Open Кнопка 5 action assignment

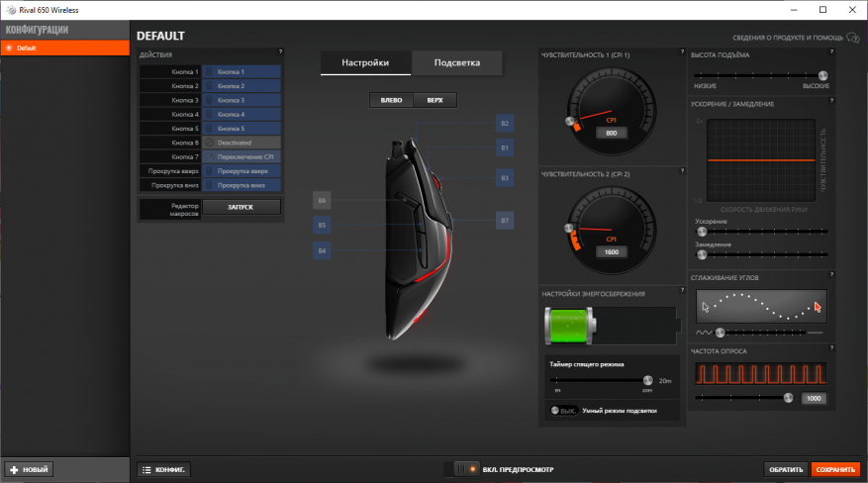click(241, 129)
